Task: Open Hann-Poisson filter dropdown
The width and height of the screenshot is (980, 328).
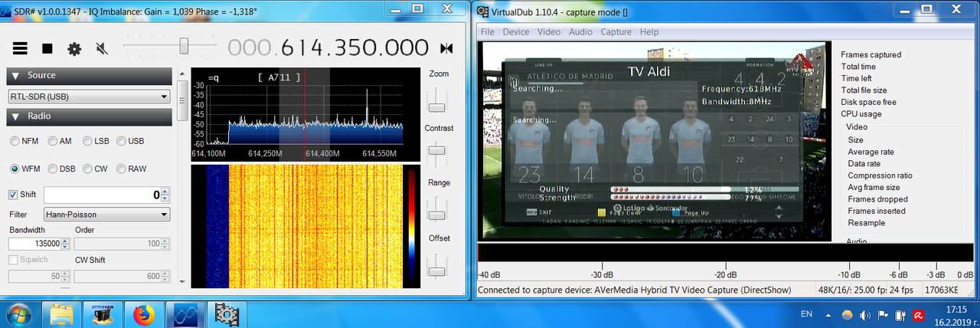Action: pos(106,215)
